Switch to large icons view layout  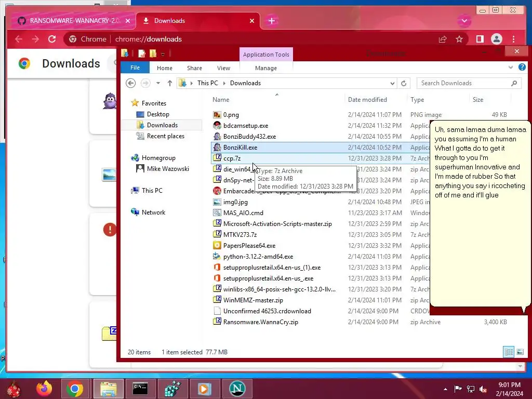click(520, 352)
